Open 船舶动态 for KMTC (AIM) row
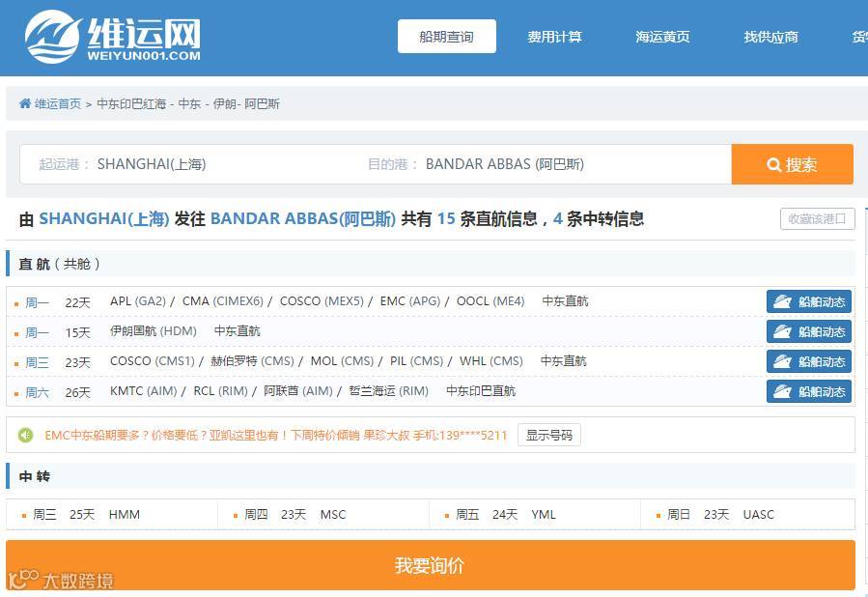Image resolution: width=868 pixels, height=597 pixels. (x=809, y=391)
